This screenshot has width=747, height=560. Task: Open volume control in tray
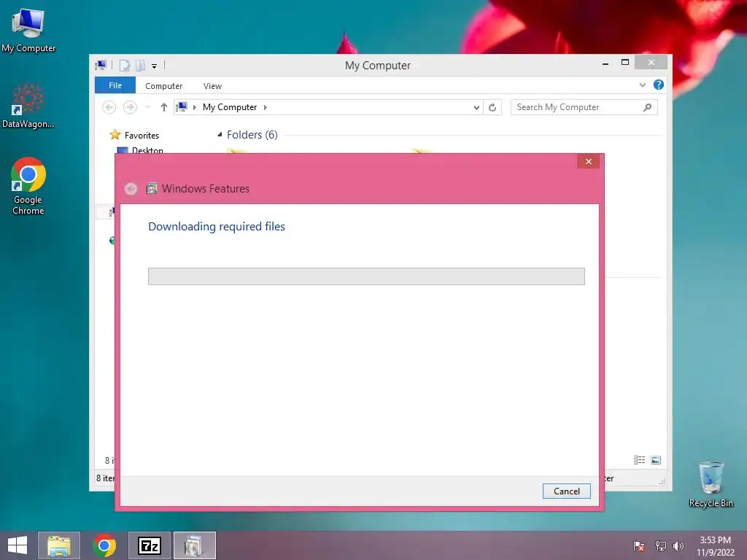tap(678, 545)
